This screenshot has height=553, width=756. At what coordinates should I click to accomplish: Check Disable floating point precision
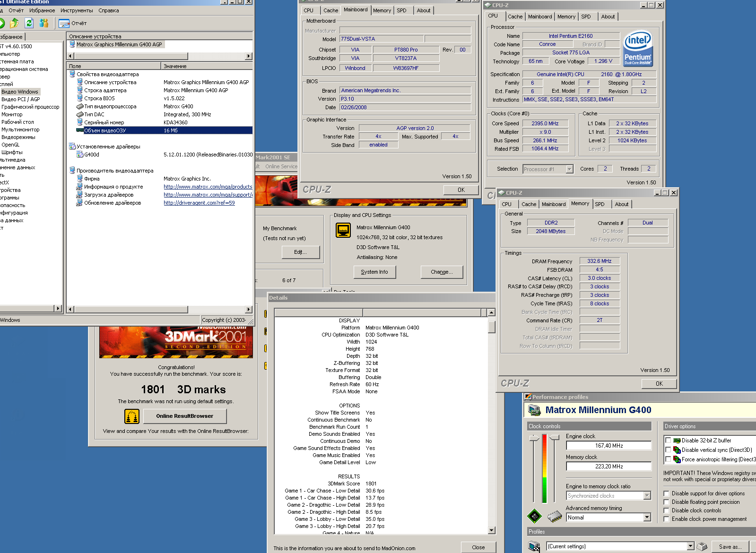[667, 502]
